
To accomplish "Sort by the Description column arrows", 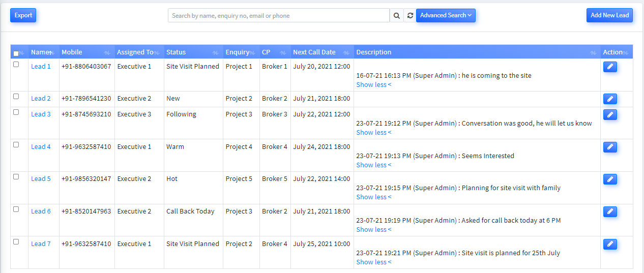I will pos(593,52).
